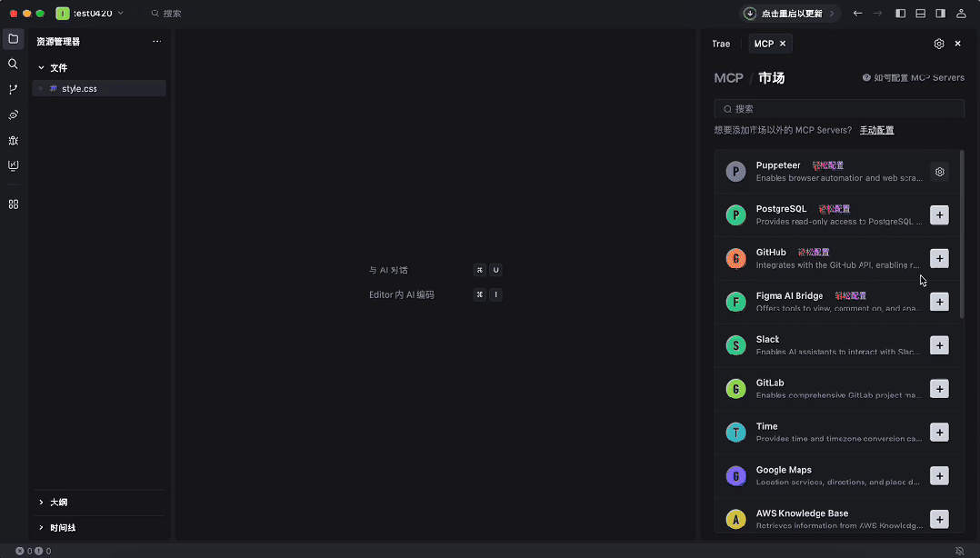This screenshot has width=980, height=558.
Task: Toggle the bottom panel layout icon
Action: coord(921,13)
